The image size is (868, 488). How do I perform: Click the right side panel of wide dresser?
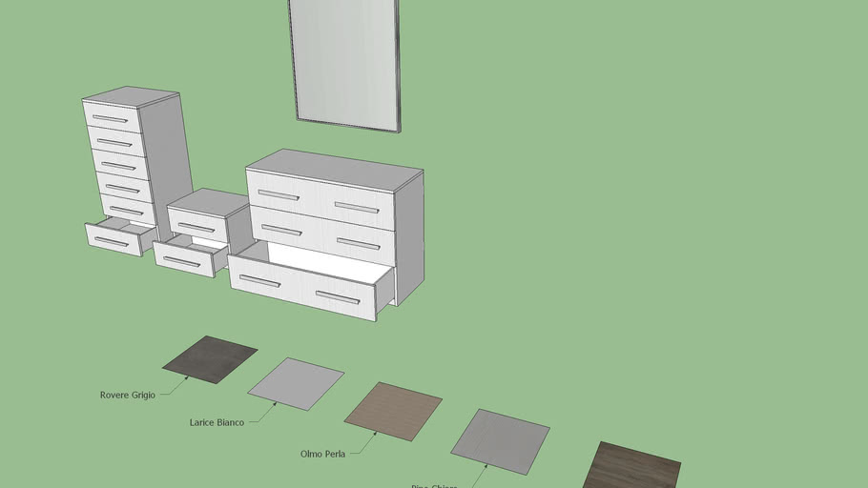(409, 238)
